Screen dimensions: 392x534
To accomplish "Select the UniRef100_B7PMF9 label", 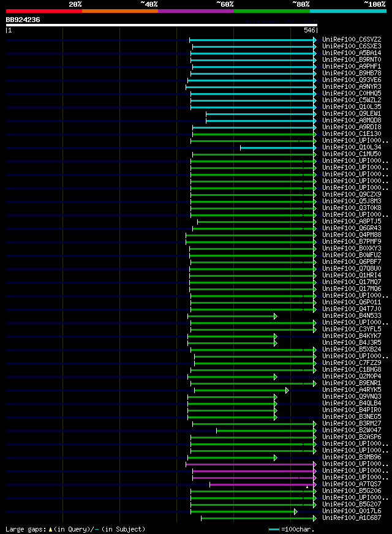I will point(352,241).
